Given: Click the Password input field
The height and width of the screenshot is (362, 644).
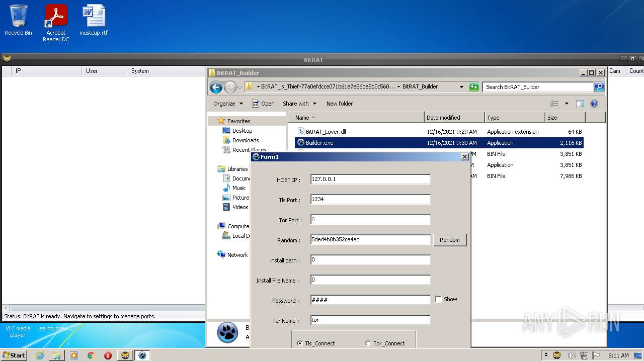Looking at the screenshot, I should (371, 300).
